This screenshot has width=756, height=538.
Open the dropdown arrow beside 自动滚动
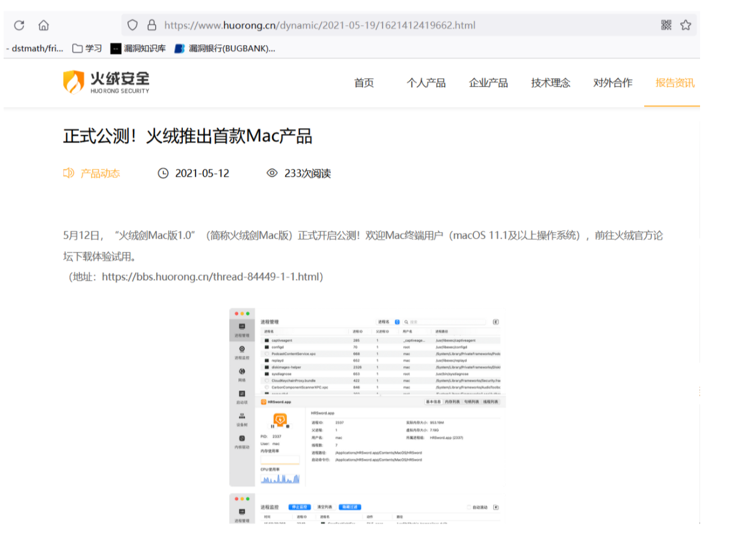(x=495, y=507)
